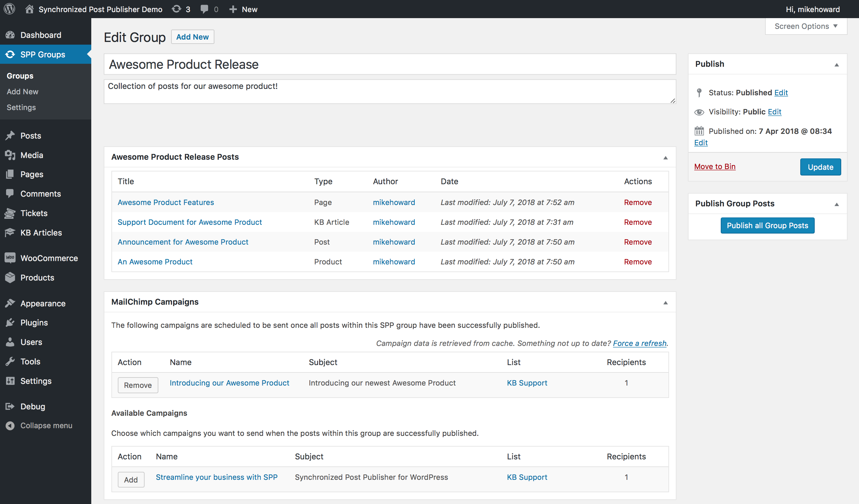Click the Force a refresh link

click(640, 343)
